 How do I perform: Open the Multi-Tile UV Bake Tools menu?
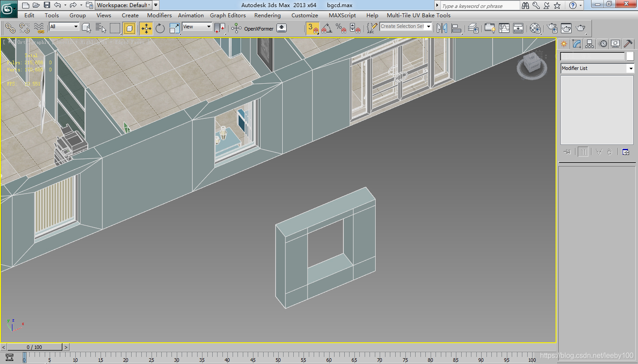coord(419,15)
